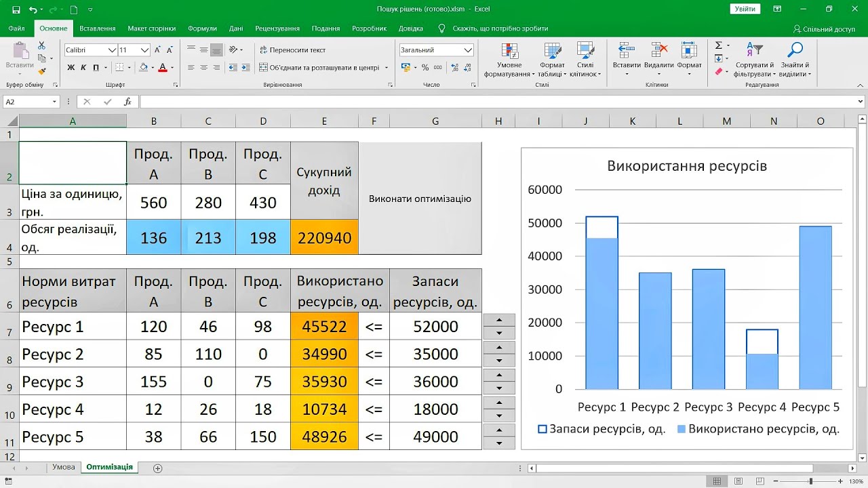Switch to the Формули ribbon tab

tap(202, 28)
